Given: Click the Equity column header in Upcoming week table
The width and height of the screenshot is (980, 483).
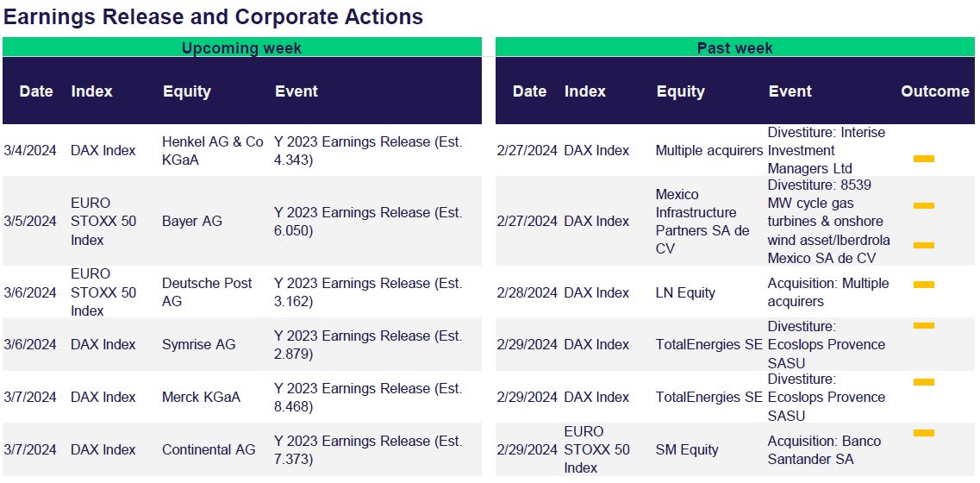Looking at the screenshot, I should [x=187, y=91].
